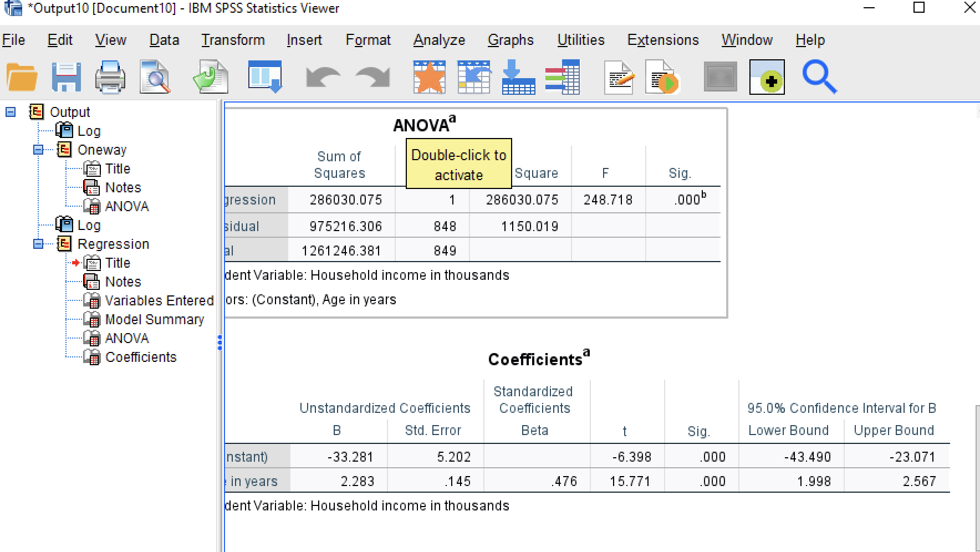980x552 pixels.
Task: Select Notes under Regression
Action: tap(122, 282)
